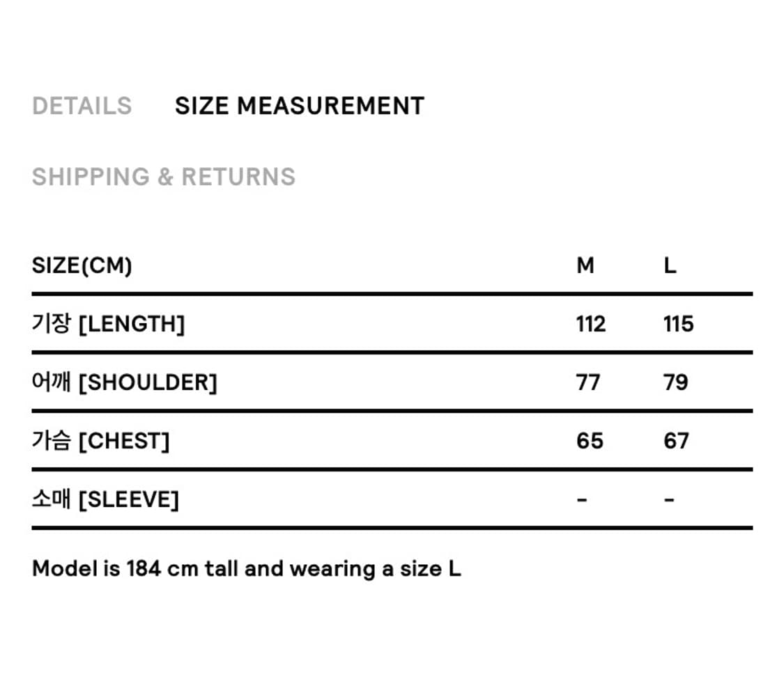
Task: Click the length value 115 for L
Action: coord(678,324)
